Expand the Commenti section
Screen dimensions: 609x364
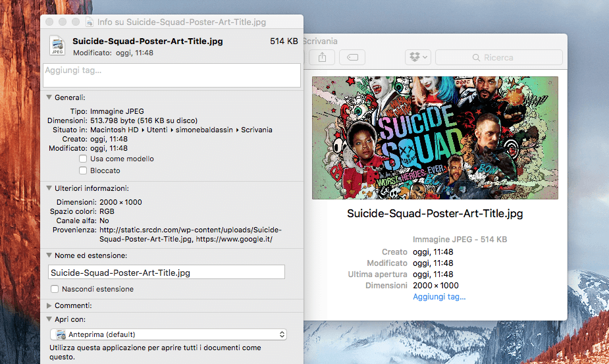[49, 305]
